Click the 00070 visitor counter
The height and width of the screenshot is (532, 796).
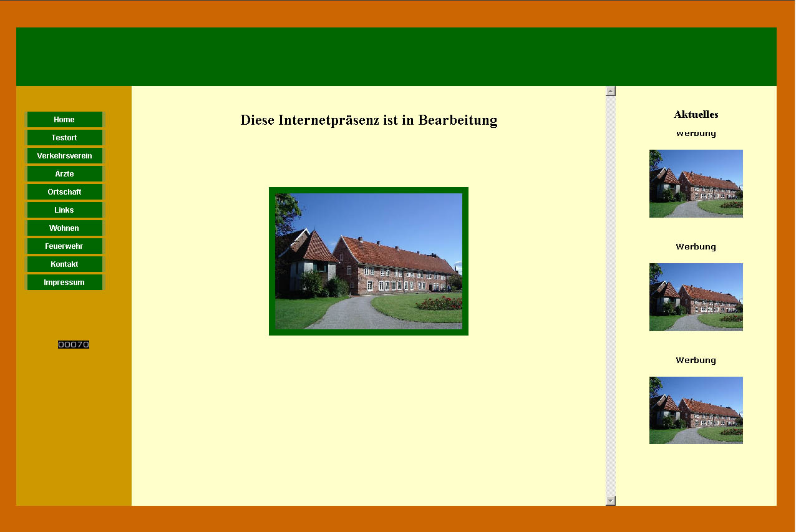[x=73, y=344]
